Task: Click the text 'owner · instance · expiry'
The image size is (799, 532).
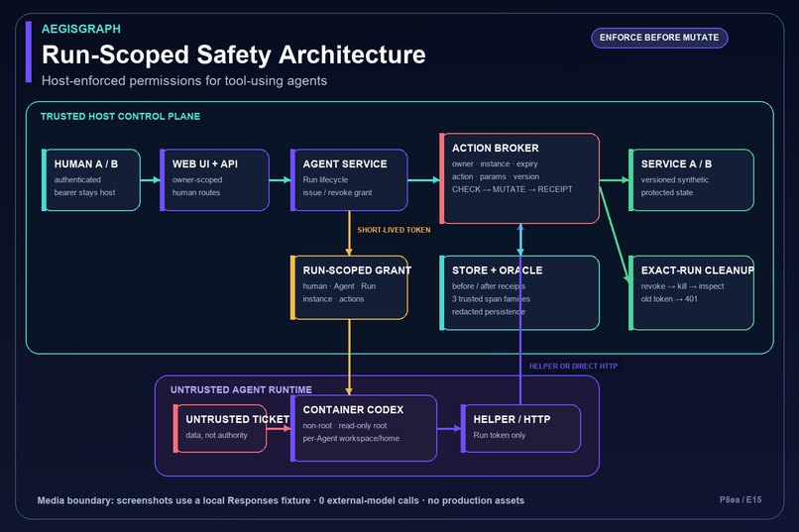Action: 495,163
